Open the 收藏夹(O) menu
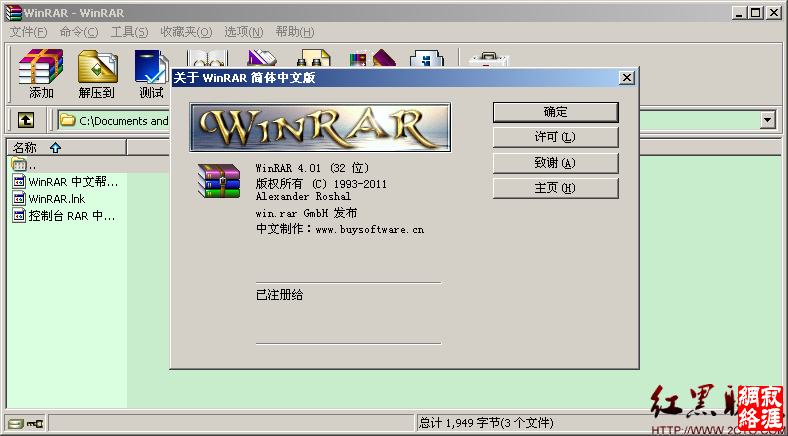The height and width of the screenshot is (436, 788). click(x=186, y=32)
